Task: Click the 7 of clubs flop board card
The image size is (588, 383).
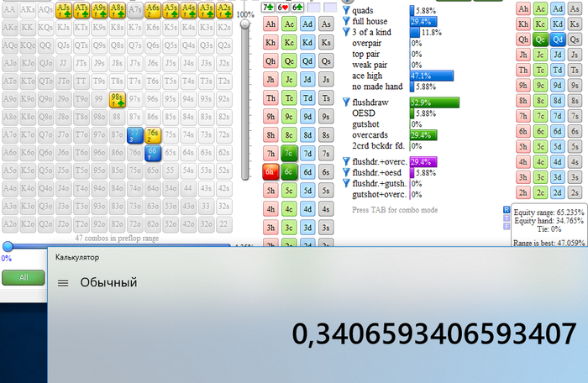Action: 268,7
